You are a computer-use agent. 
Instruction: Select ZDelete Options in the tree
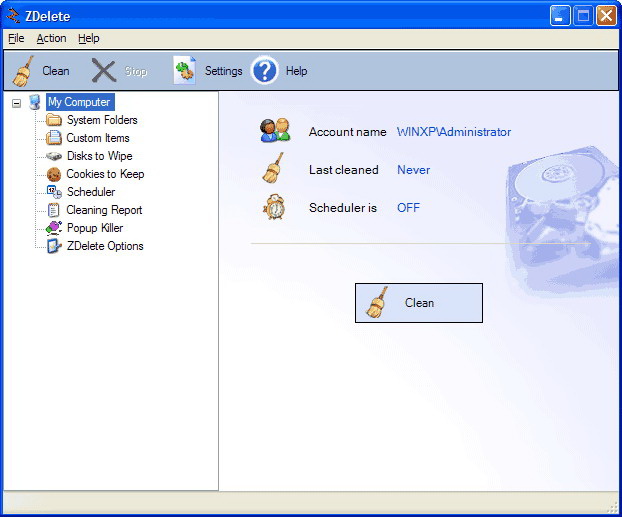click(x=105, y=246)
